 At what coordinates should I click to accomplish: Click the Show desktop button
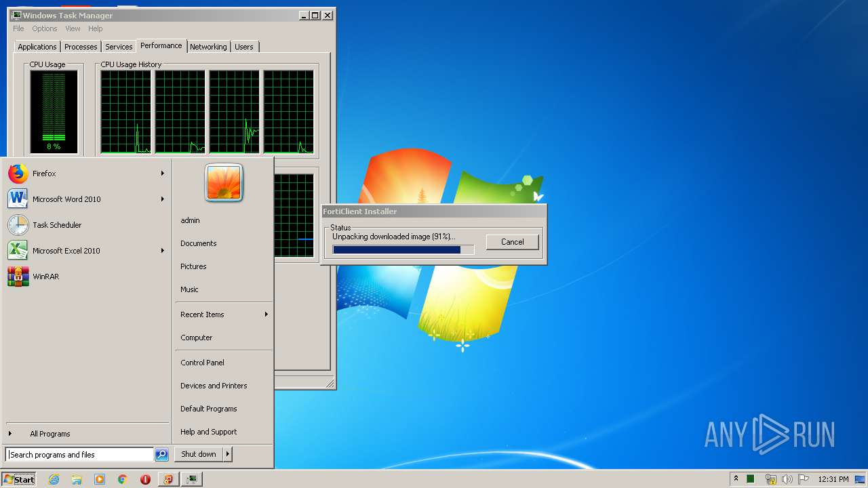coord(860,479)
